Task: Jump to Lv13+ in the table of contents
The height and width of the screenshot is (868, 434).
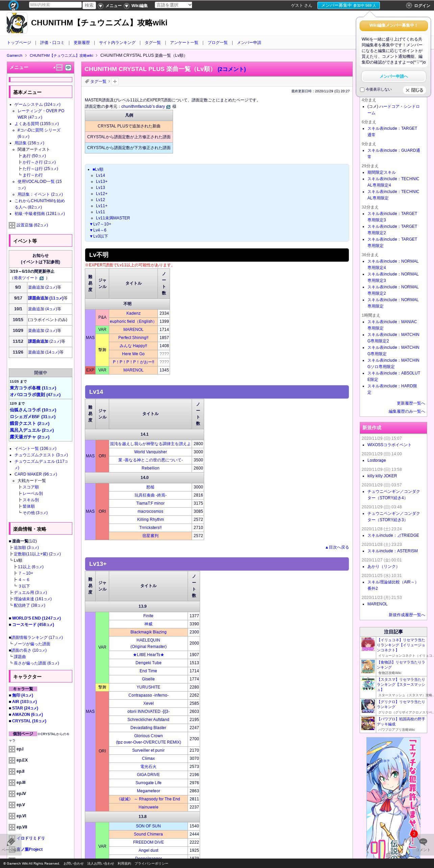Action: [x=101, y=182]
